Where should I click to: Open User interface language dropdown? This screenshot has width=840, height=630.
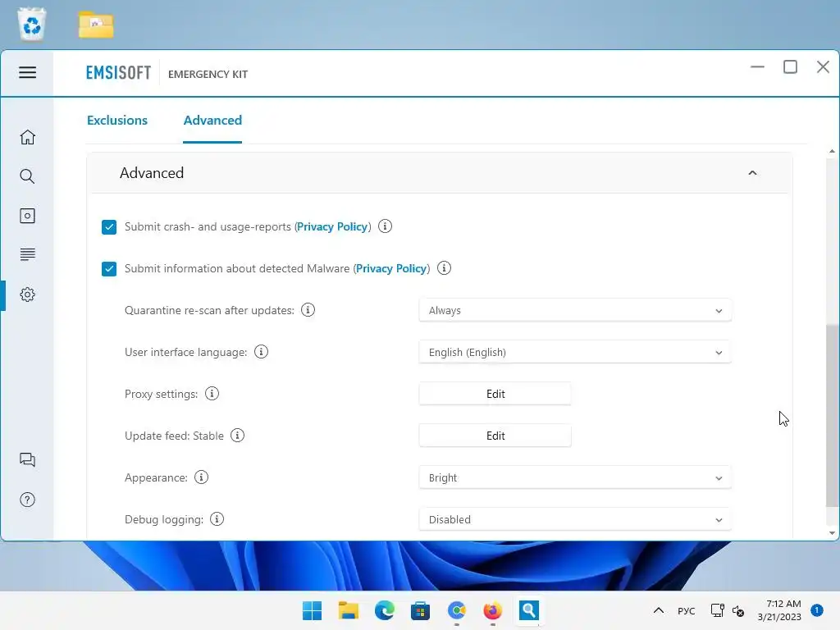(x=575, y=352)
